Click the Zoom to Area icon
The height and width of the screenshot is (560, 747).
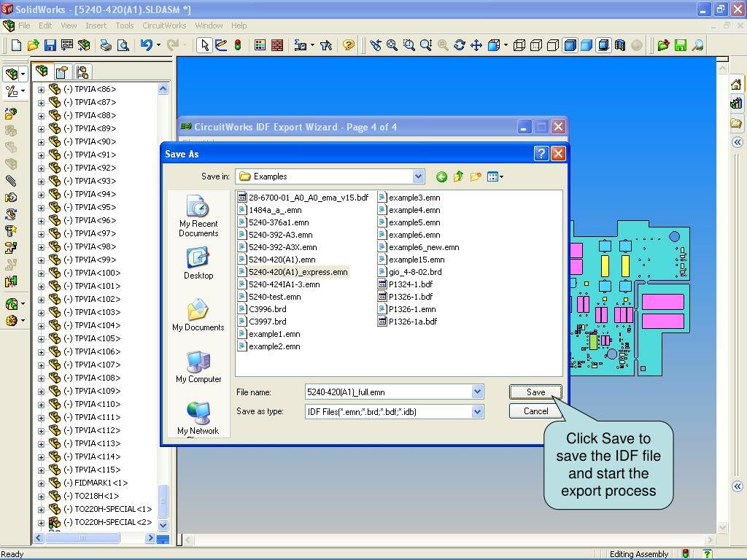(409, 45)
